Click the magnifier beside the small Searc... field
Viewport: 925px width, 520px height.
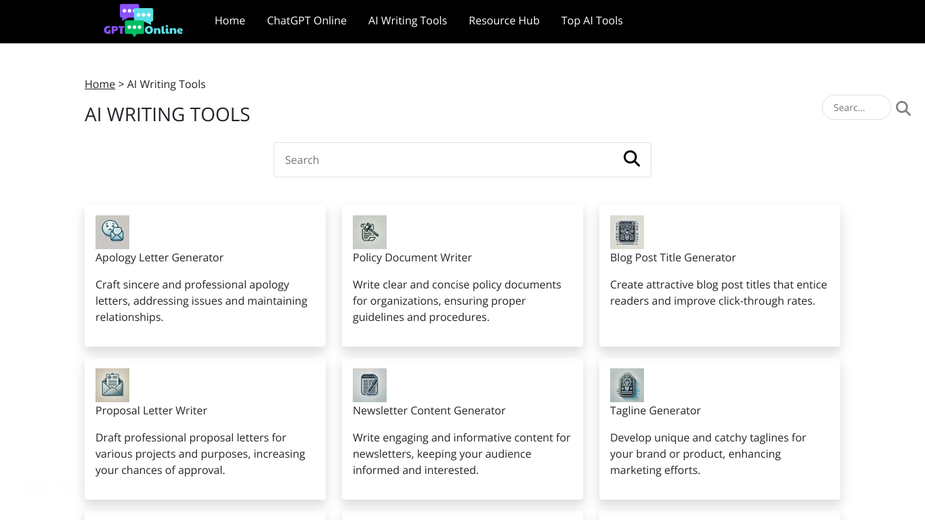point(903,108)
